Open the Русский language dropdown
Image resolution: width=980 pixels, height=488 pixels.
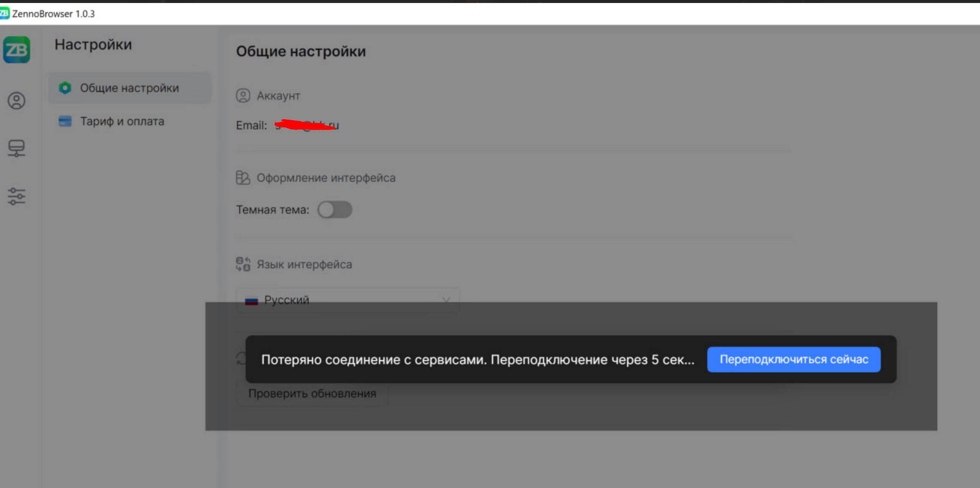(x=348, y=300)
